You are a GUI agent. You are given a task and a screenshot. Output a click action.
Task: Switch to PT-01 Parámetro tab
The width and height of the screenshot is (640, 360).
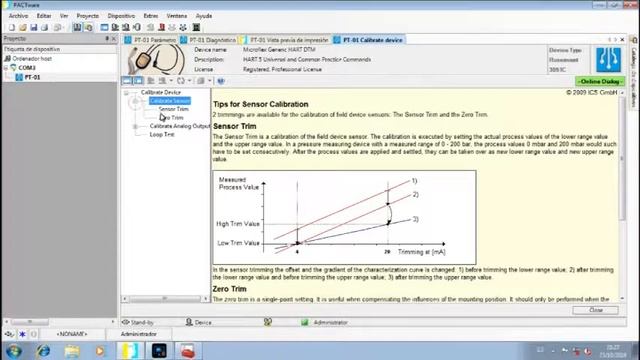point(150,40)
